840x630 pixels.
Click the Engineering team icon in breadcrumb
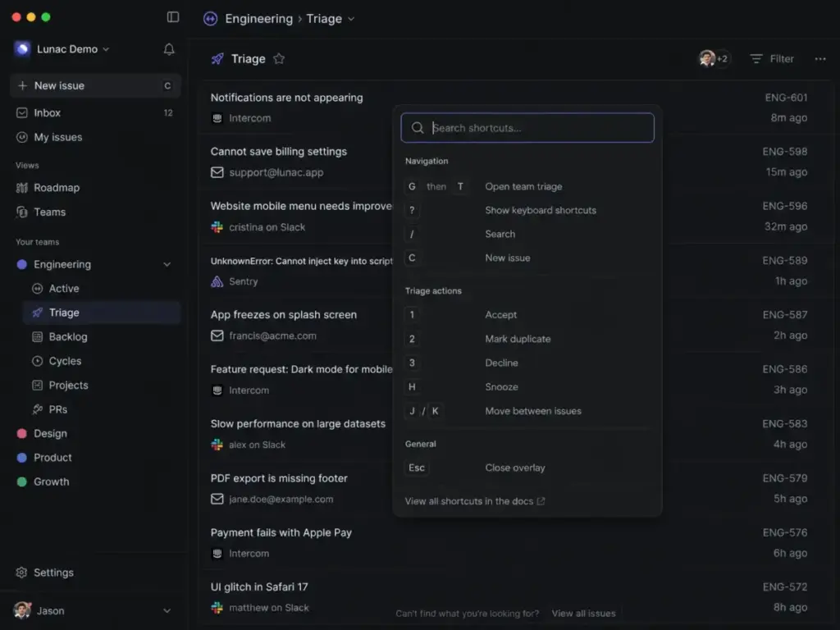[211, 19]
